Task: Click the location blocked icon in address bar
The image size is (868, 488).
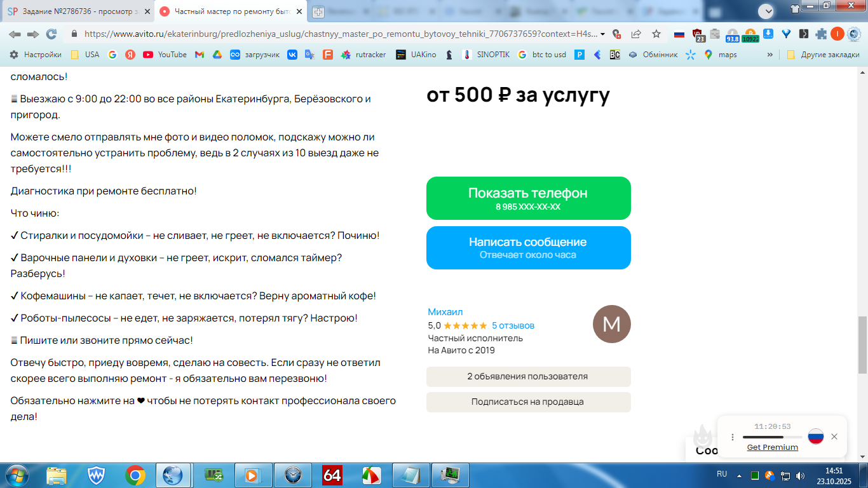Action: click(x=616, y=34)
